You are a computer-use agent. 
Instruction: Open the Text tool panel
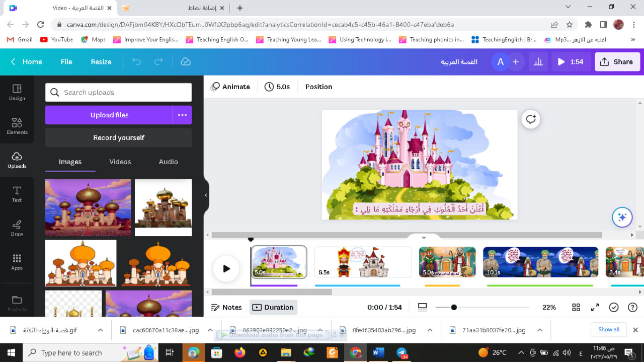(x=17, y=194)
